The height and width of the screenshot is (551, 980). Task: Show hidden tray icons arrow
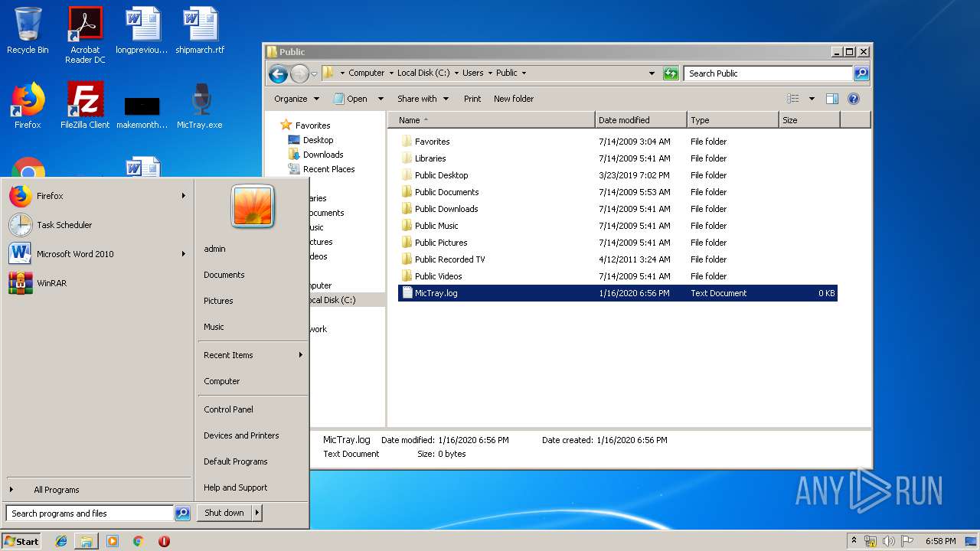[x=854, y=540]
